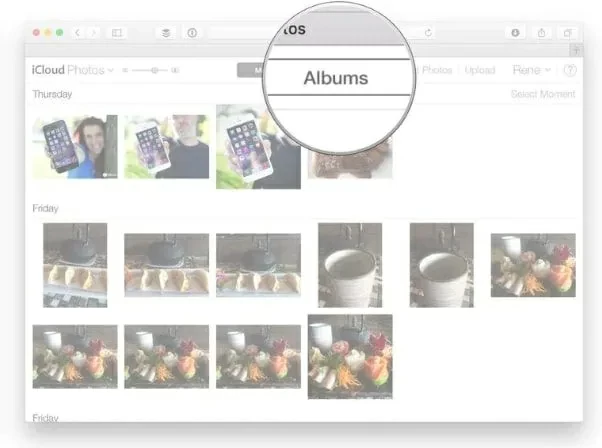Image resolution: width=602 pixels, height=448 pixels.
Task: Click the iCloud help question mark
Action: click(x=570, y=70)
